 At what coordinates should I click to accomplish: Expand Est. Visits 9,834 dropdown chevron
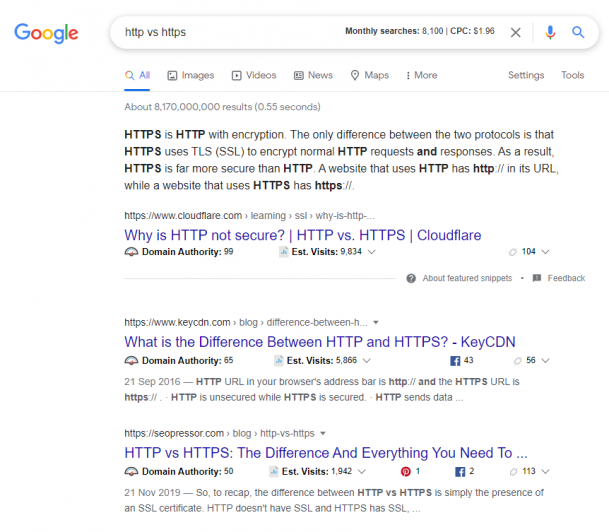[x=372, y=252]
